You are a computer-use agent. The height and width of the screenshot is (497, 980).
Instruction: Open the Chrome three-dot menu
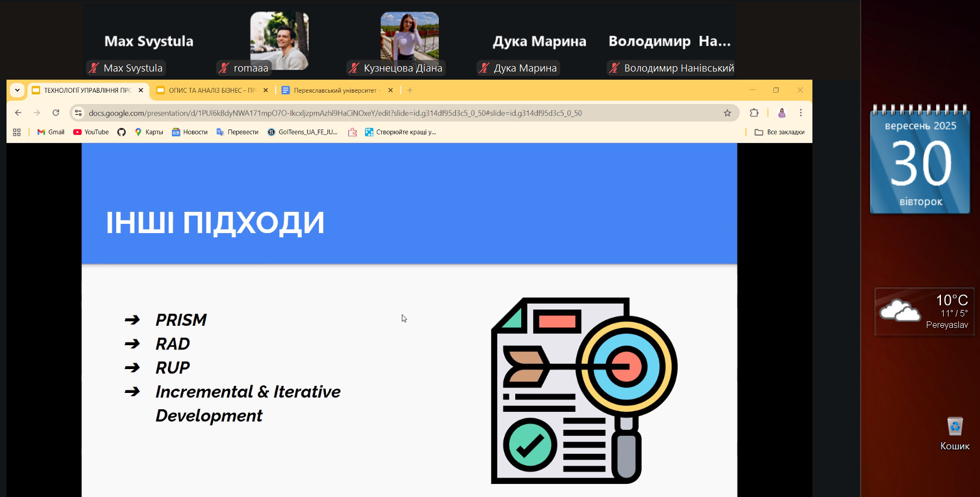[800, 113]
